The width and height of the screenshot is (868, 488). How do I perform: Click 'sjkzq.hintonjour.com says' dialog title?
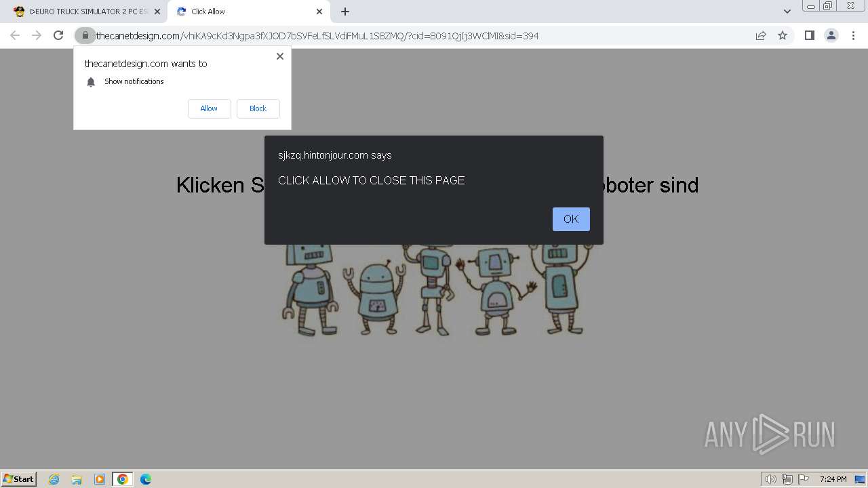point(335,155)
